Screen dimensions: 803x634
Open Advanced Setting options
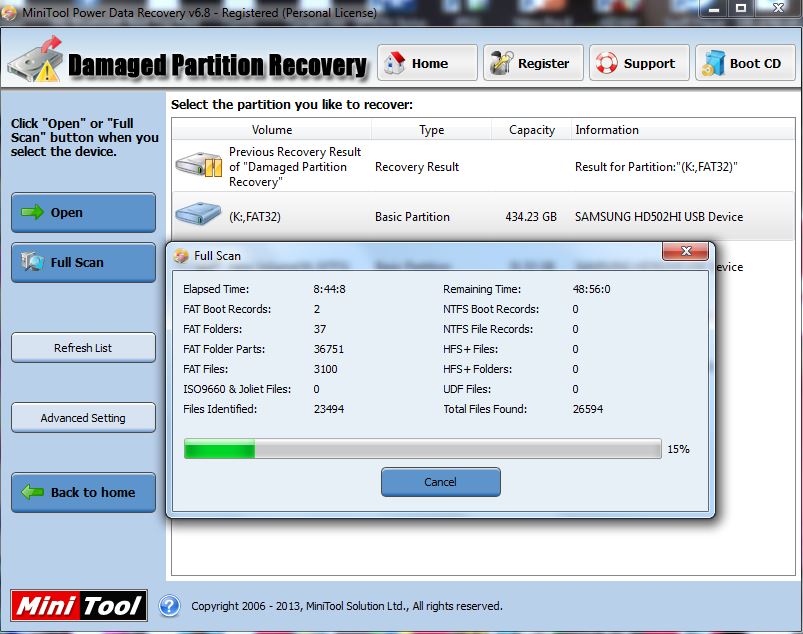pos(83,418)
